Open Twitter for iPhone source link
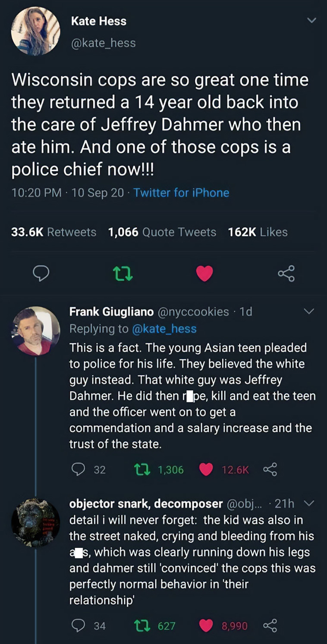This screenshot has height=644, width=327. [x=181, y=192]
